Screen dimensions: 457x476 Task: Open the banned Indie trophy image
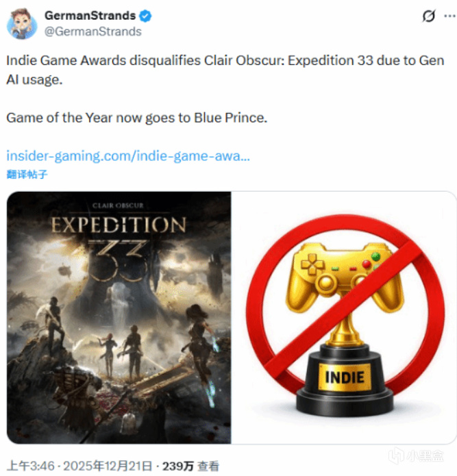(x=344, y=318)
